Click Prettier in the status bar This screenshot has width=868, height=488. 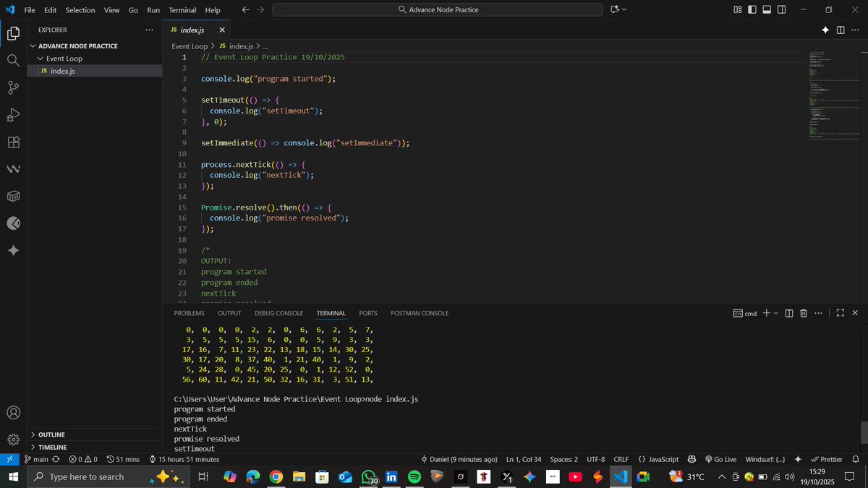point(826,459)
